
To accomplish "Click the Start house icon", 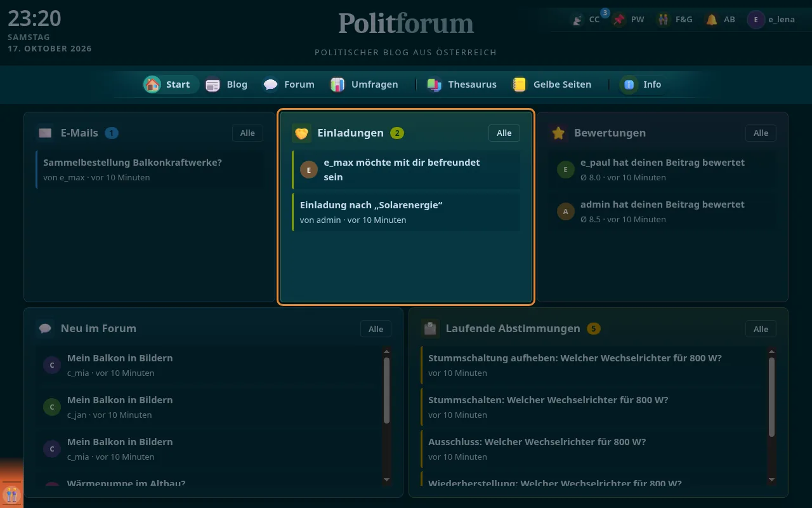I will (152, 84).
